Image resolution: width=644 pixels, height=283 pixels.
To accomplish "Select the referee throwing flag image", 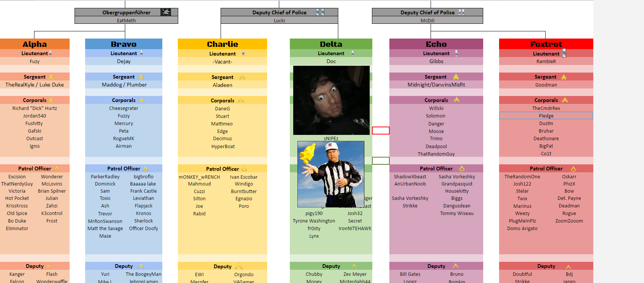I will pyautogui.click(x=331, y=174).
